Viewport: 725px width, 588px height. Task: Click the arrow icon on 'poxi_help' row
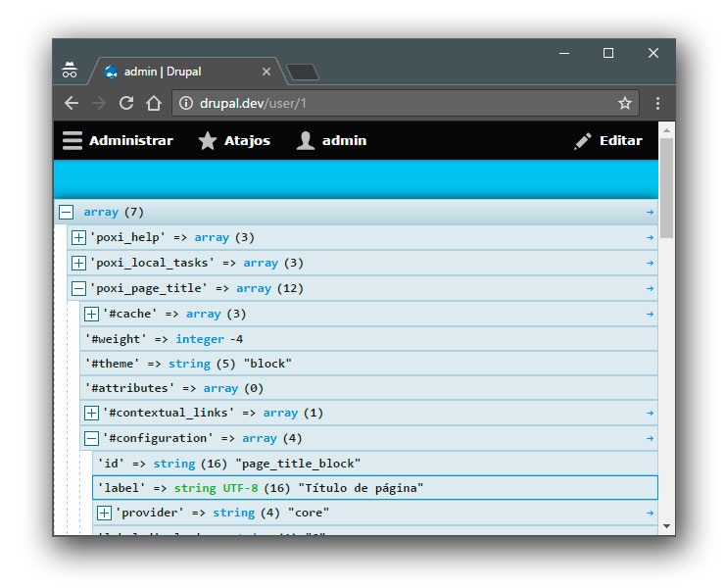[650, 237]
